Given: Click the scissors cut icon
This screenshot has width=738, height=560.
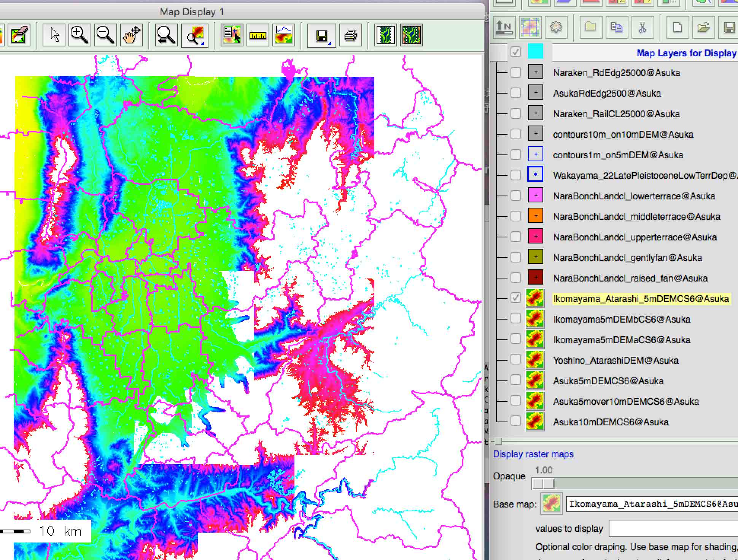Looking at the screenshot, I should [x=642, y=27].
